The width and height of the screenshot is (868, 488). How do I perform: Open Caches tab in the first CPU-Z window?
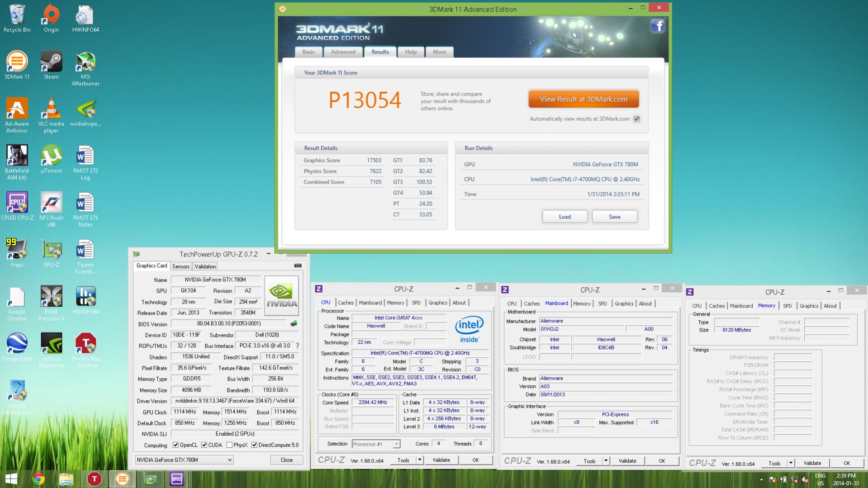[346, 303]
